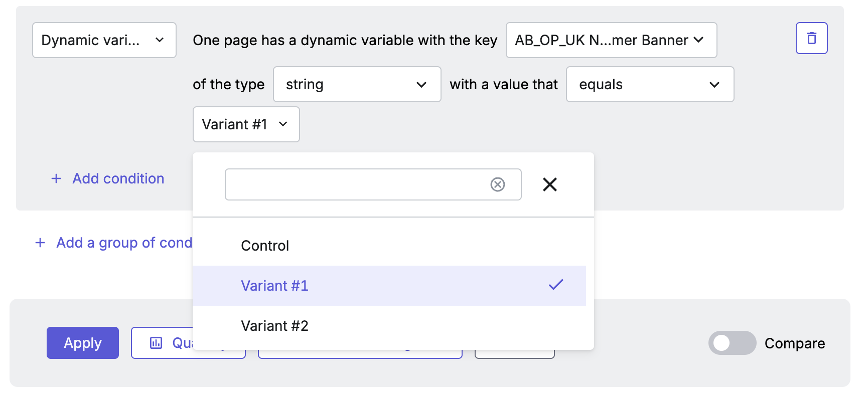Click plus icon beside Add a group
The image size is (868, 404).
(x=40, y=243)
